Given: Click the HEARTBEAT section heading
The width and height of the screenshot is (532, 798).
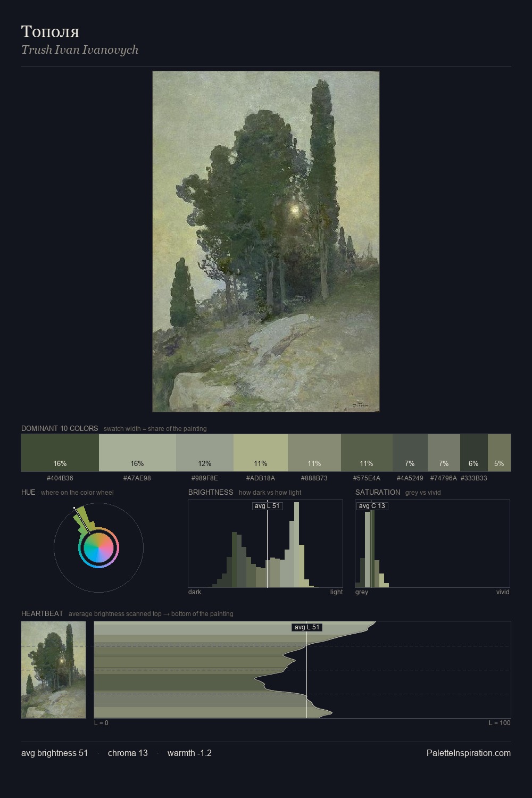Looking at the screenshot, I should pos(42,613).
